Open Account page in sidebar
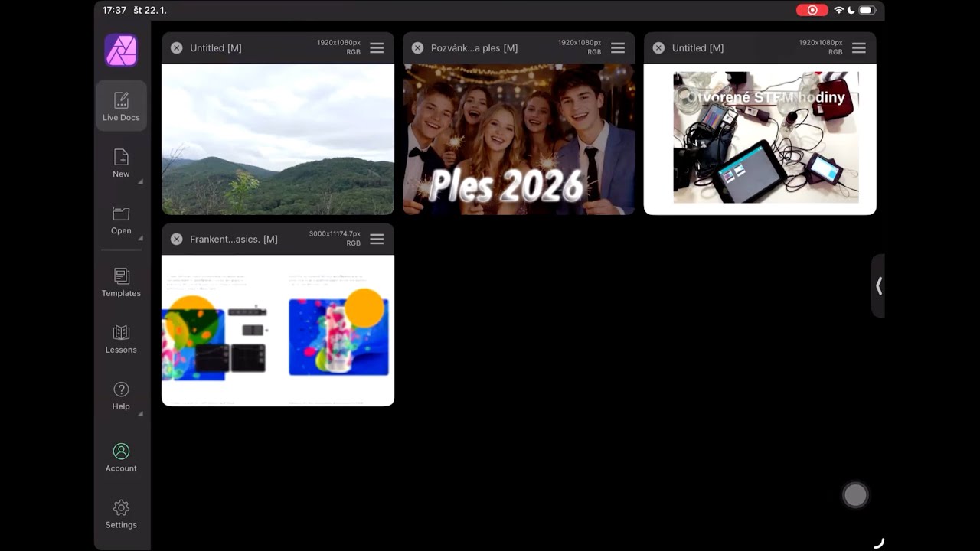The width and height of the screenshot is (980, 551). [x=121, y=458]
